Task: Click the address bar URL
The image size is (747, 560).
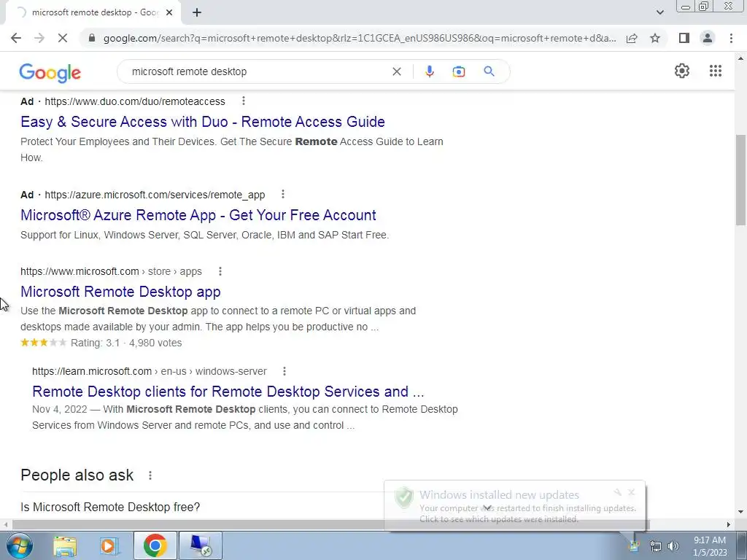Action: tap(360, 38)
